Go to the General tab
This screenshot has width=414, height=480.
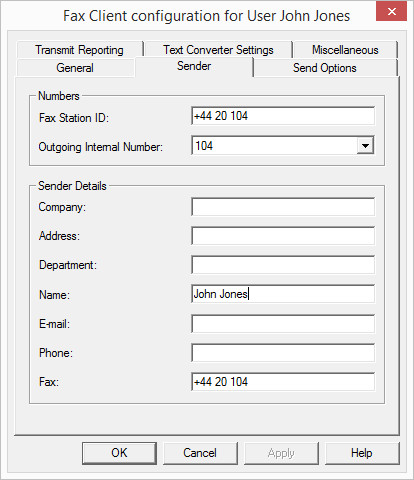pyautogui.click(x=75, y=68)
